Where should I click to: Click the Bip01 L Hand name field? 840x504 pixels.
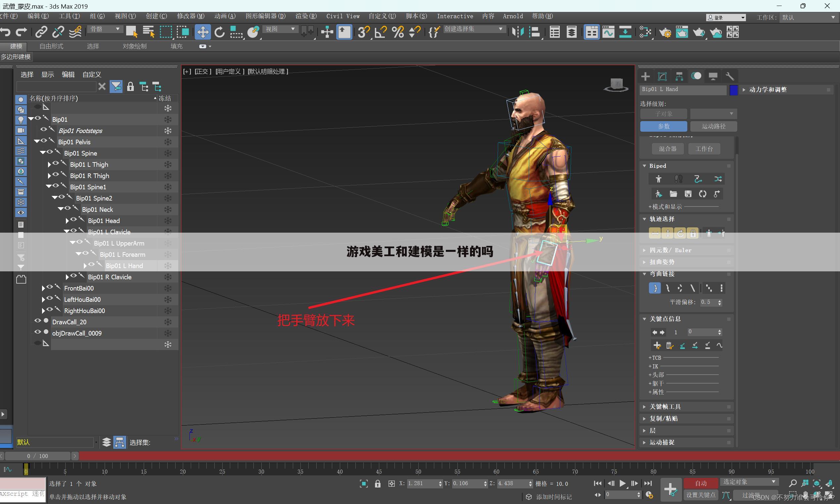pos(683,89)
